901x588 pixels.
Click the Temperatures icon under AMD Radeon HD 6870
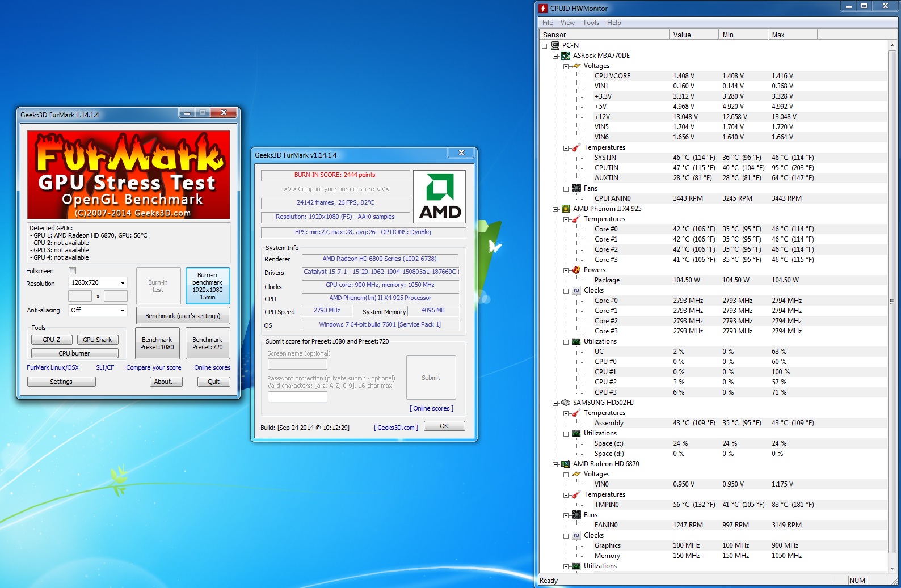tap(576, 494)
